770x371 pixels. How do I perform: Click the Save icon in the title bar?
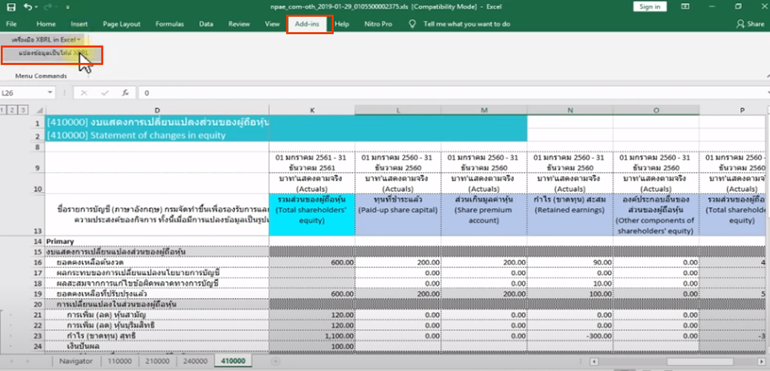pyautogui.click(x=11, y=7)
